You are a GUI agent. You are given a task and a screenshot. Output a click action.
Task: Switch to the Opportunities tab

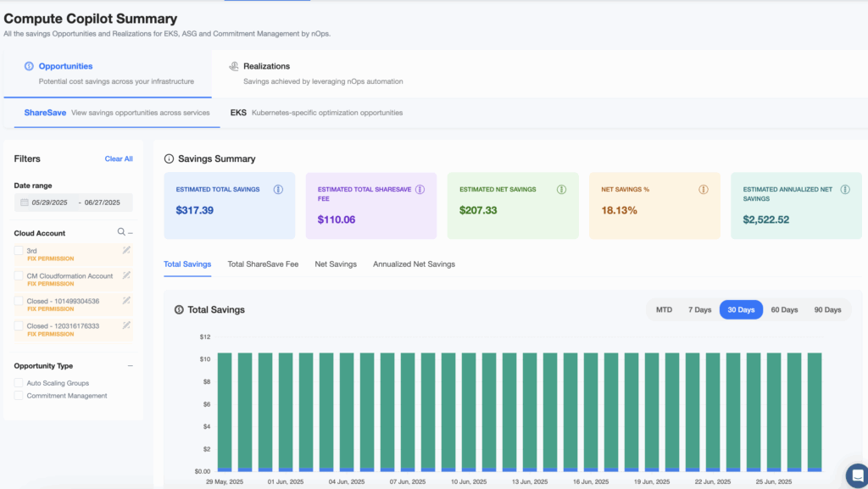point(108,74)
